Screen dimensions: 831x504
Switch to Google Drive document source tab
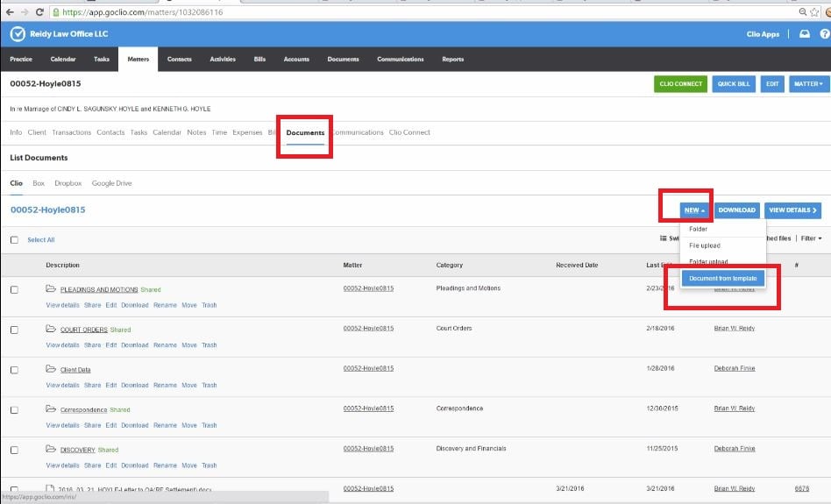click(x=112, y=183)
